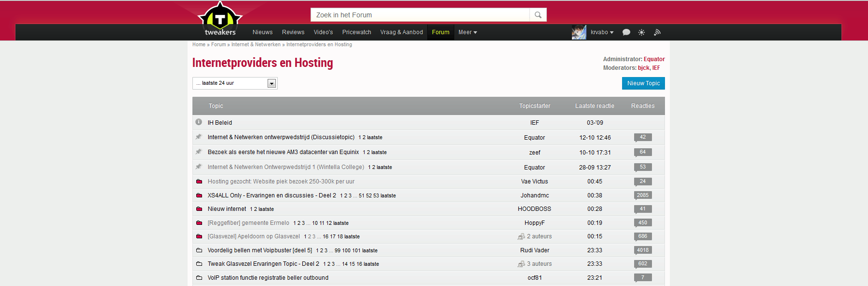Click the search magnifier button
The width and height of the screenshot is (868, 286).
pos(538,15)
